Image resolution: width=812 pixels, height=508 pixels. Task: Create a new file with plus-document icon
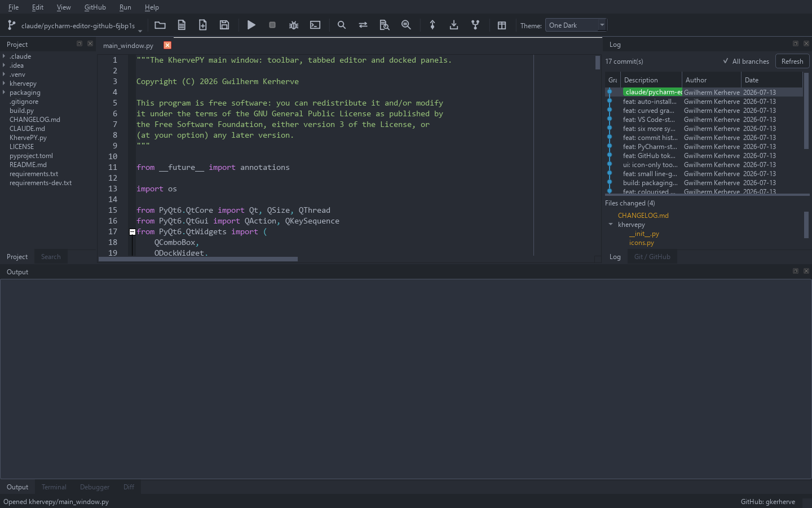203,25
